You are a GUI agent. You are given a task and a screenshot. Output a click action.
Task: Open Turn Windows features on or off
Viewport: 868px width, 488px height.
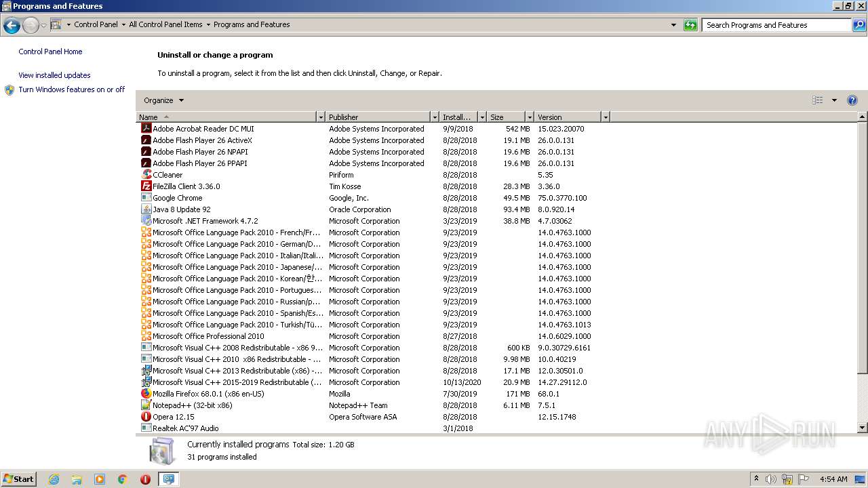71,89
